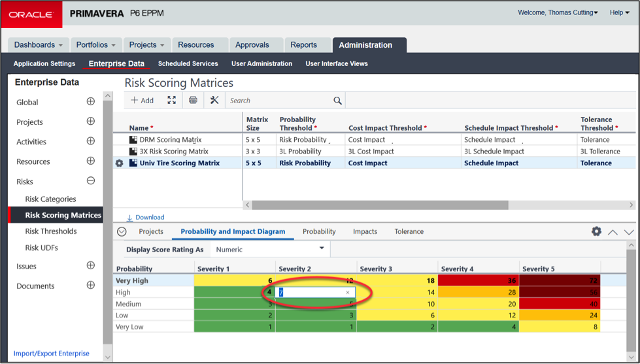The width and height of the screenshot is (640, 364).
Task: Switch to the Projects detail tab
Action: pos(151,231)
